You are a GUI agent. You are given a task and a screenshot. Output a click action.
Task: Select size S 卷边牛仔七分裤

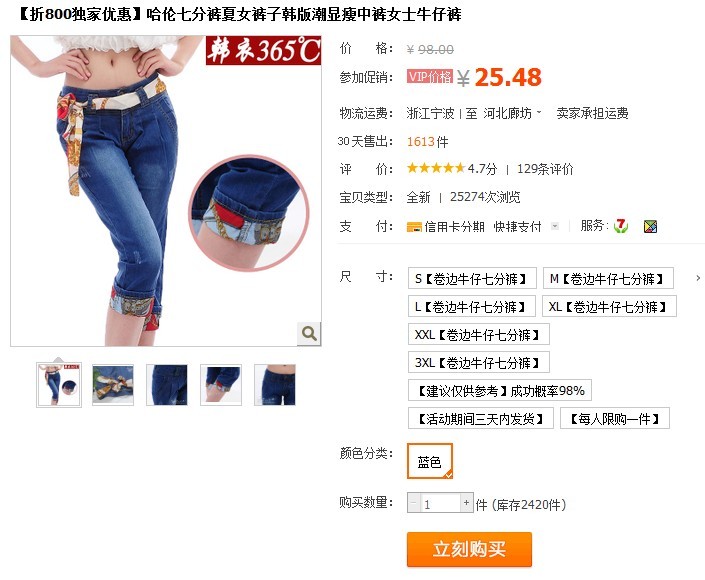coord(472,278)
